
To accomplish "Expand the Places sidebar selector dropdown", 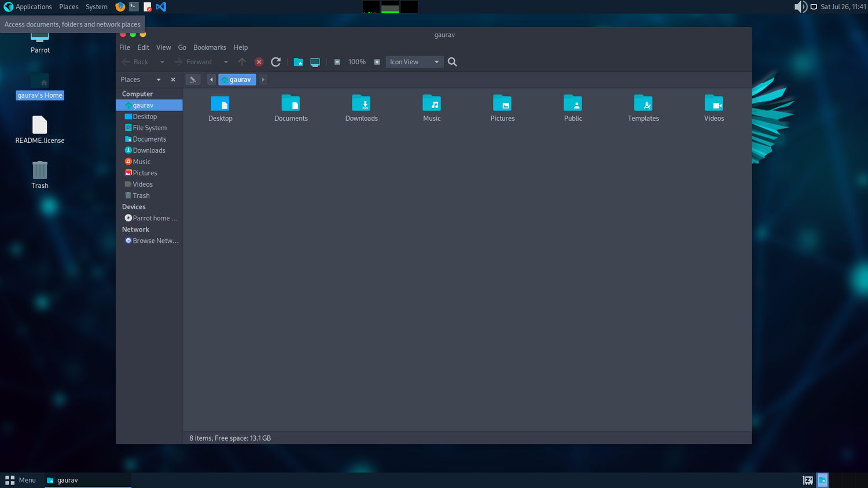I will click(x=159, y=80).
